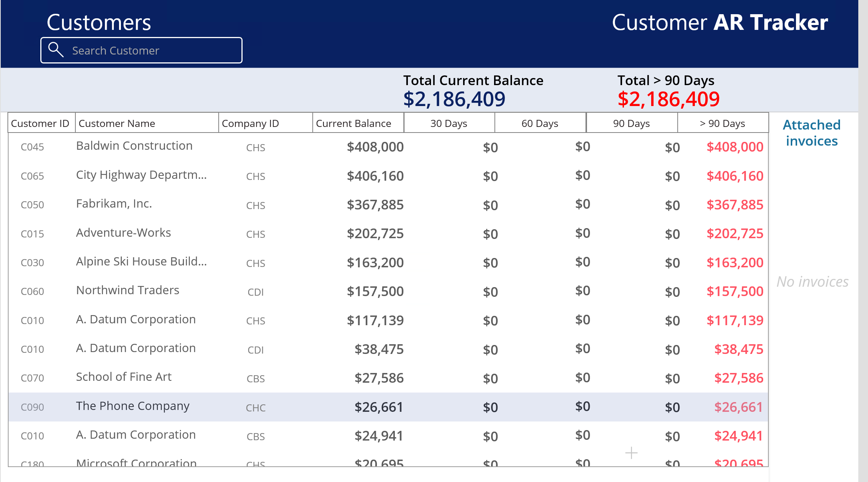Click the Attached invoices heading

[x=811, y=133]
